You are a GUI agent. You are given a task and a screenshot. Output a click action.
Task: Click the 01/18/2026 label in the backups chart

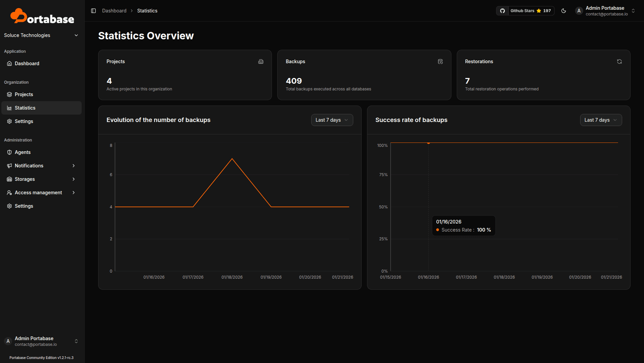[x=232, y=277]
